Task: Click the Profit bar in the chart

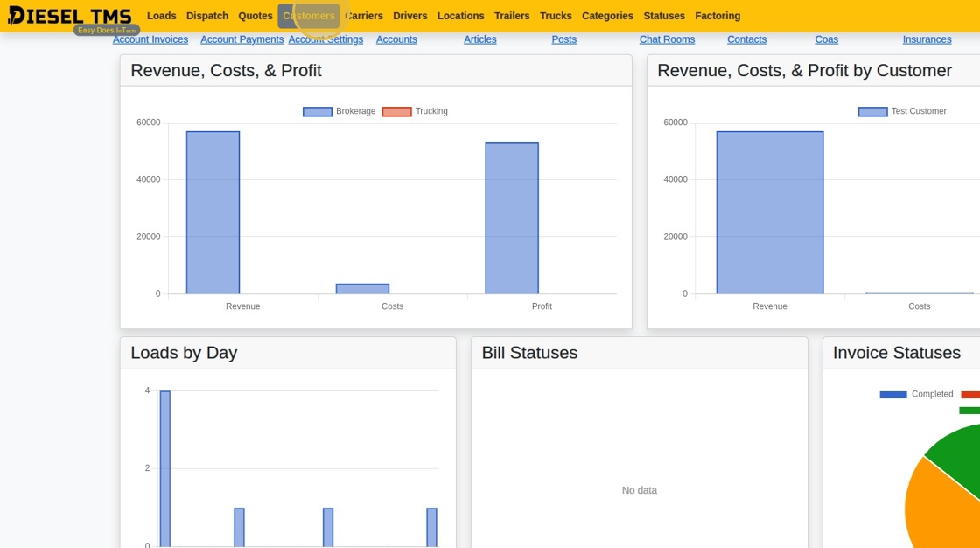Action: [x=512, y=218]
